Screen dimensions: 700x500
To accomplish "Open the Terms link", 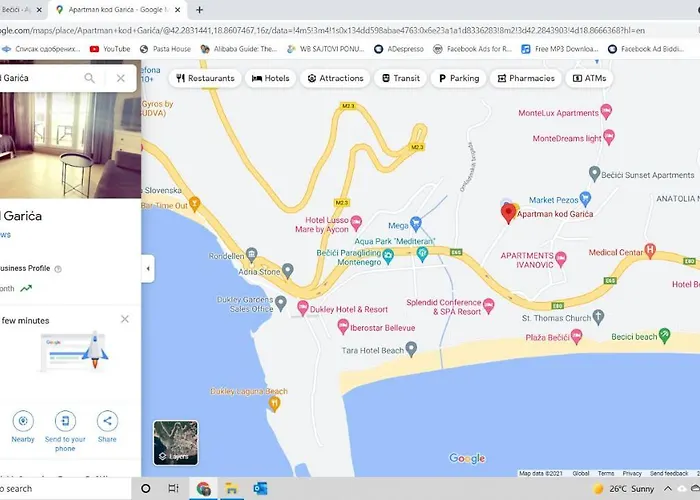I will pyautogui.click(x=606, y=473).
